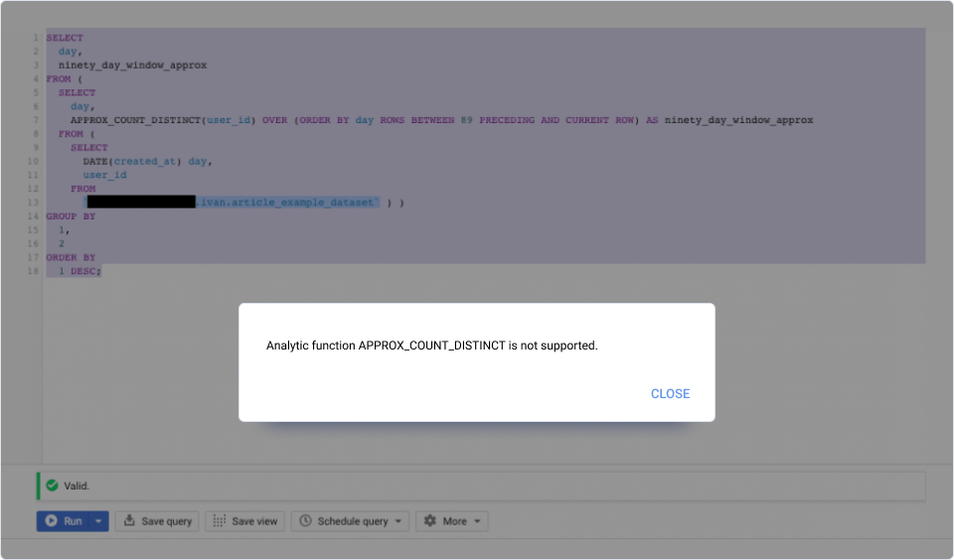Image resolution: width=954 pixels, height=560 pixels.
Task: Expand the Schedule query dropdown arrow
Action: pos(398,521)
